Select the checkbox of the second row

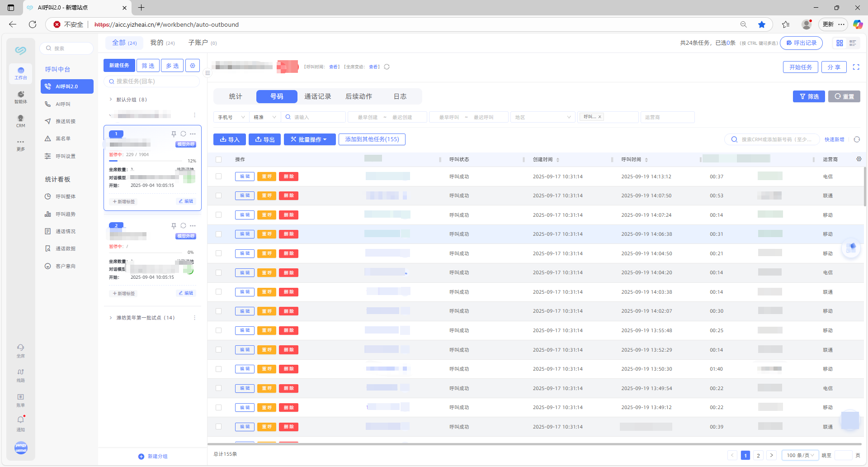coord(219,195)
